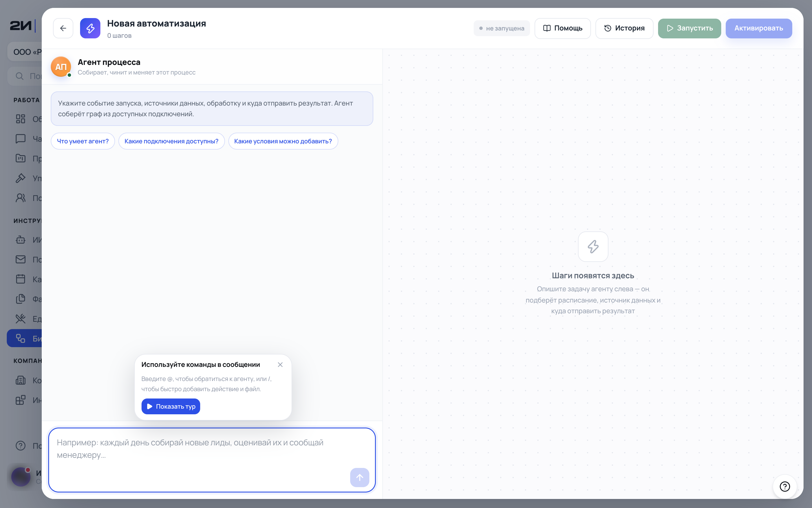Click the Запустить run button
The height and width of the screenshot is (508, 812).
tap(689, 28)
